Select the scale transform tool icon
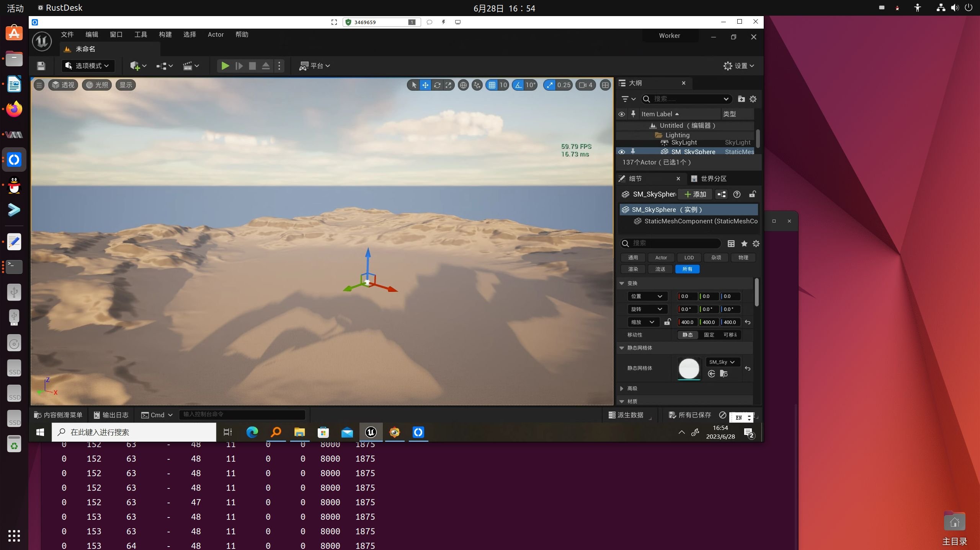This screenshot has width=980, height=550. 448,85
